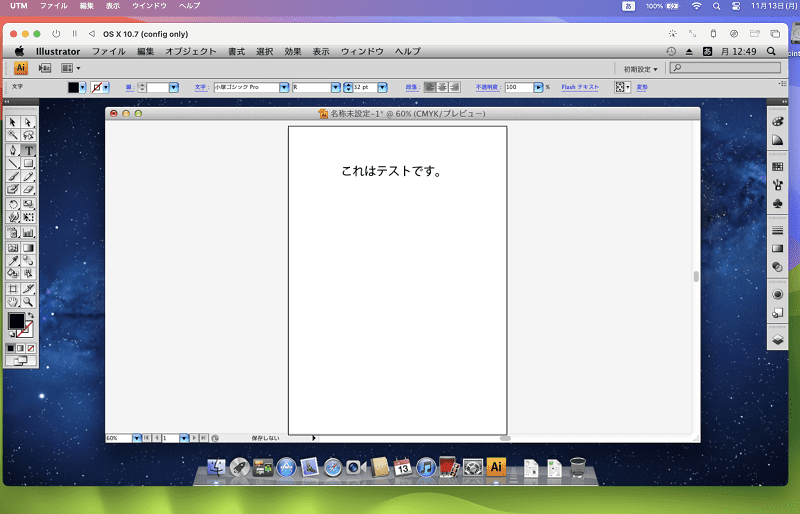This screenshot has height=514, width=800.
Task: Select the Artboard tool
Action: (x=13, y=289)
